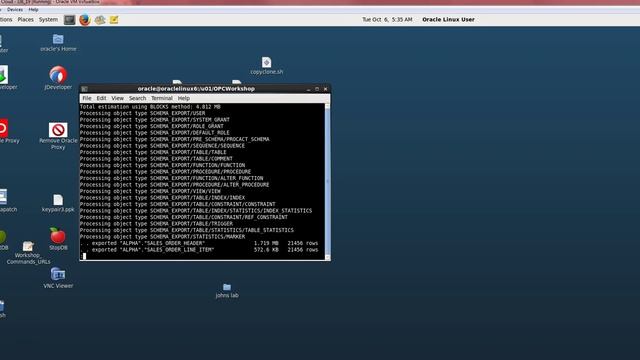Image resolution: width=640 pixels, height=360 pixels.
Task: Launch the VNC Viewer desktop icon
Action: tap(58, 278)
